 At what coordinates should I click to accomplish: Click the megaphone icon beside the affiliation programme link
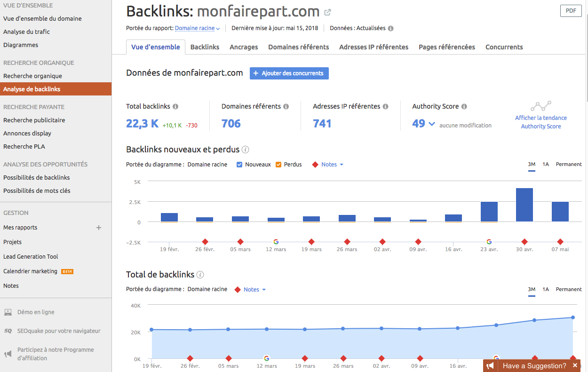[x=8, y=354]
